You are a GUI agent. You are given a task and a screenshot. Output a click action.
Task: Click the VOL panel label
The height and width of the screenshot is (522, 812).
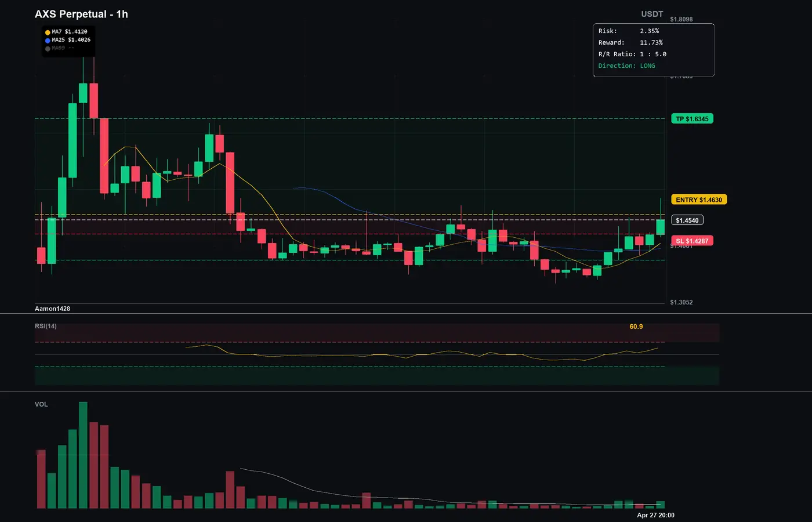click(x=41, y=404)
